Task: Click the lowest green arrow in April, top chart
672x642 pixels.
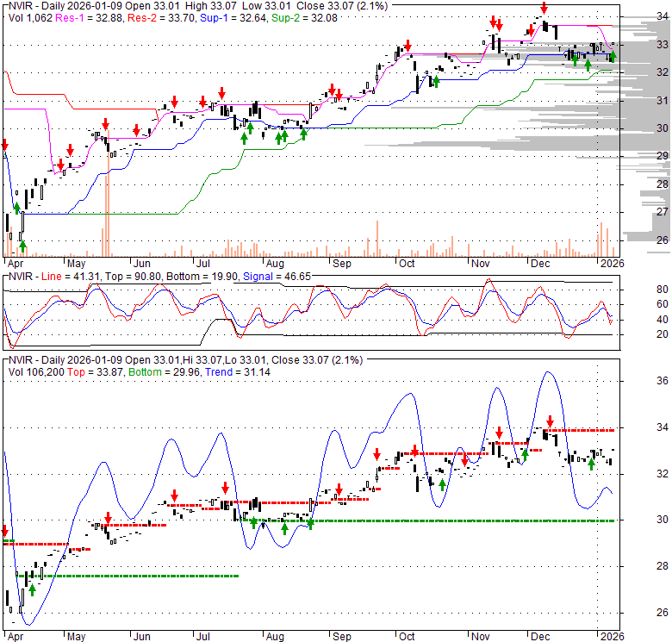Action: pyautogui.click(x=22, y=246)
